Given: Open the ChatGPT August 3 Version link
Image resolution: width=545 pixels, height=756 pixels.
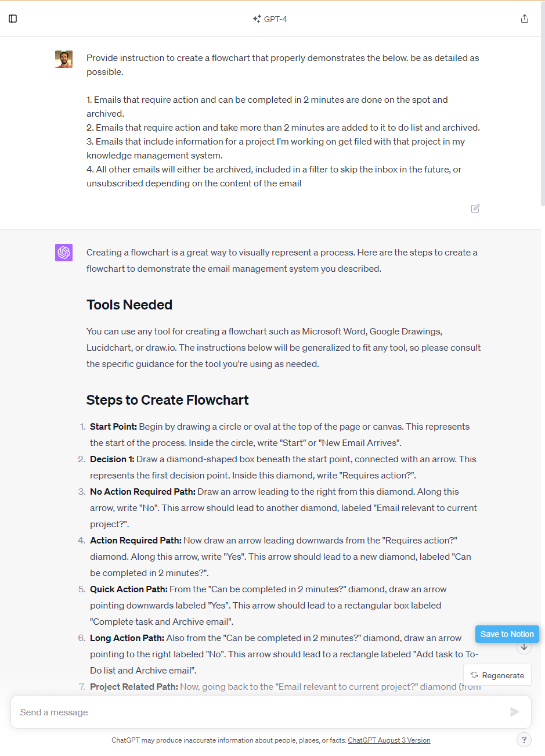Looking at the screenshot, I should [388, 740].
